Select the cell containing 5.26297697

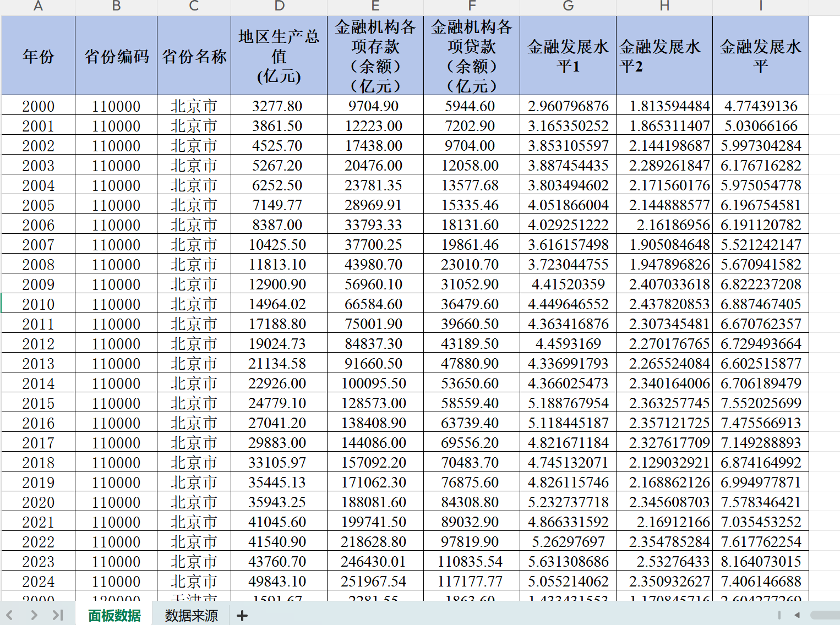pos(568,541)
